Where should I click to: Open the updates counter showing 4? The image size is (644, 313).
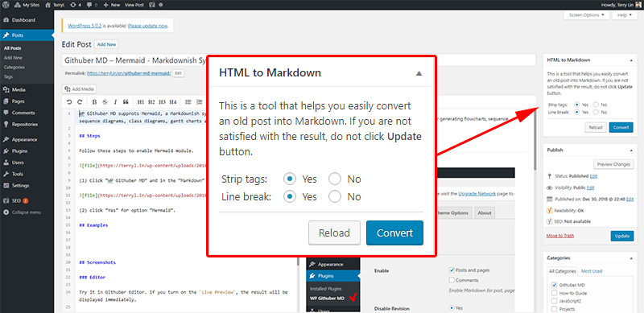pos(76,5)
